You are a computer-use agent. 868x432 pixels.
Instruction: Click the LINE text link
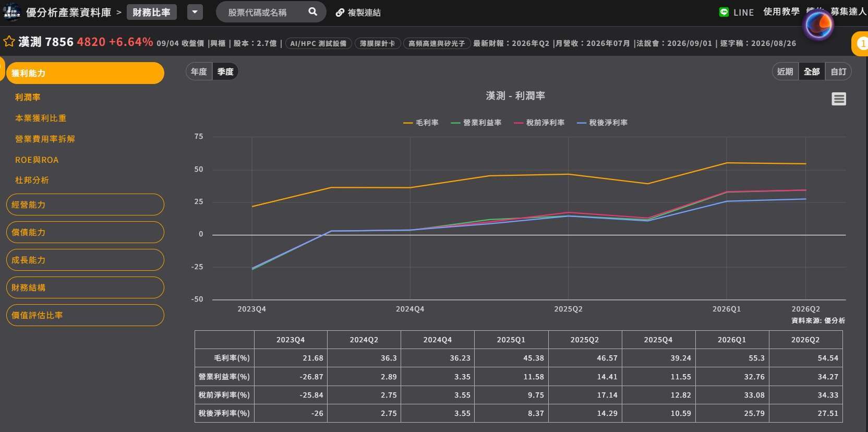[x=743, y=13]
